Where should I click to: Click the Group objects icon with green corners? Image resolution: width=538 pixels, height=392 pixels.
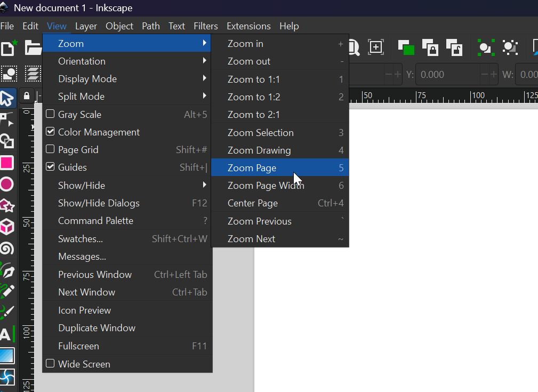click(x=486, y=47)
